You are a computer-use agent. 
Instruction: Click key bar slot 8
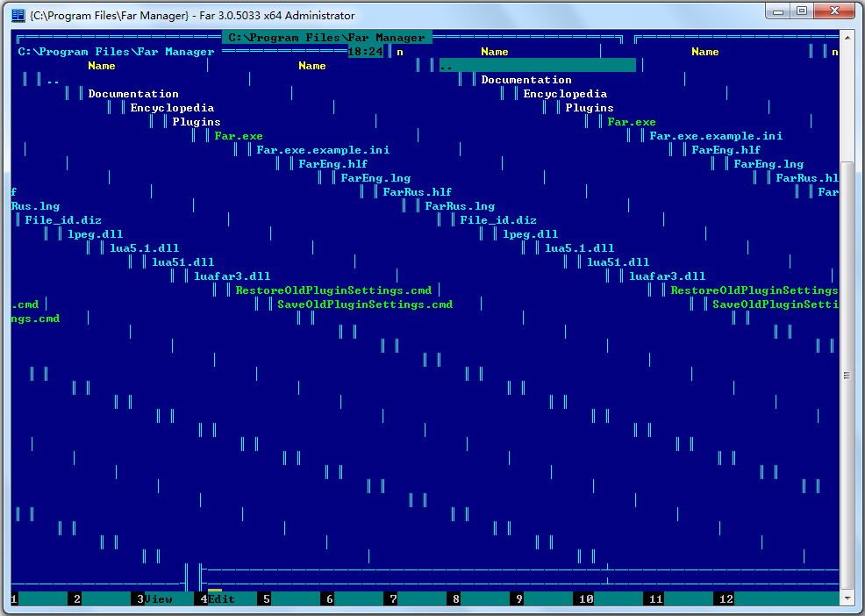pos(483,598)
